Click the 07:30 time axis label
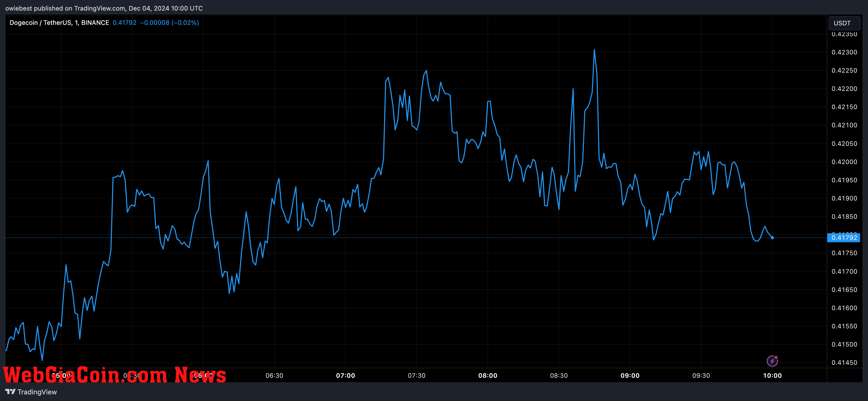This screenshot has width=868, height=401. [x=417, y=375]
